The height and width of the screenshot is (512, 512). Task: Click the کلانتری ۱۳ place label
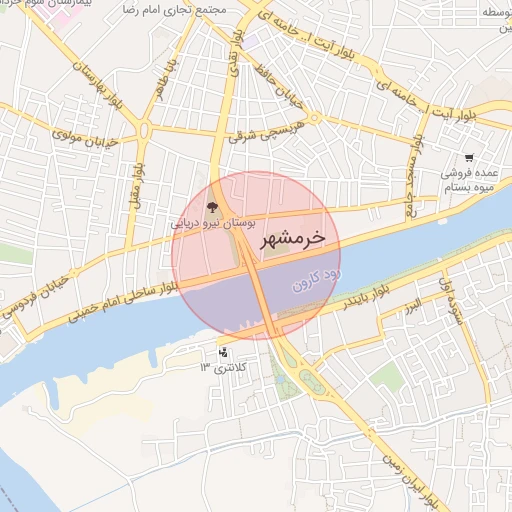[223, 368]
